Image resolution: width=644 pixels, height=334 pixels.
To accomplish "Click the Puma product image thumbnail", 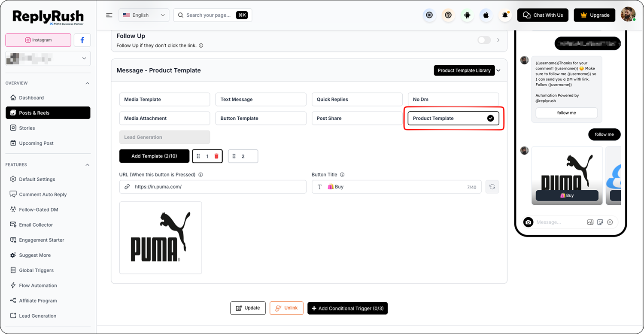I will pos(161,238).
